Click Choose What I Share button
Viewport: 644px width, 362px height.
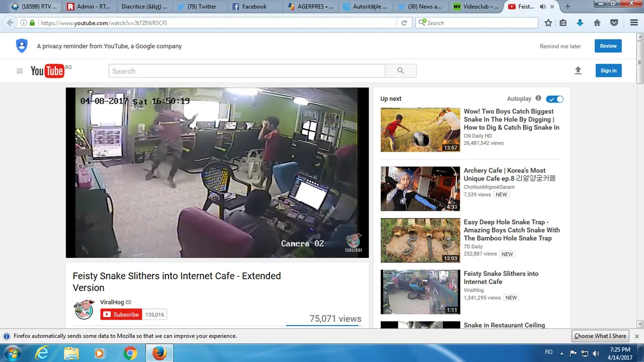(x=600, y=336)
